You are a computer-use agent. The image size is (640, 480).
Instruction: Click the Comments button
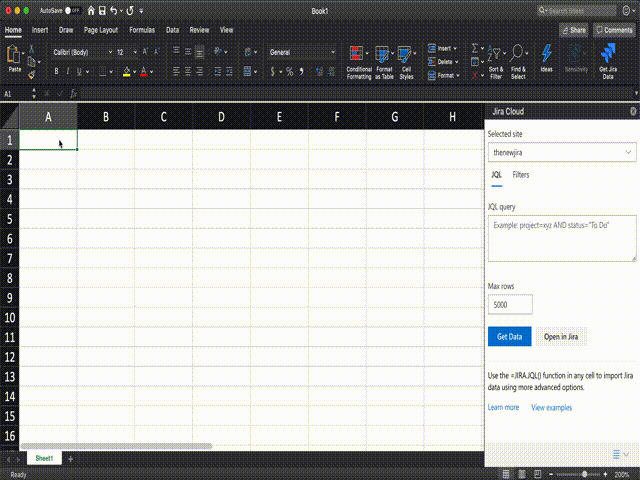click(614, 30)
